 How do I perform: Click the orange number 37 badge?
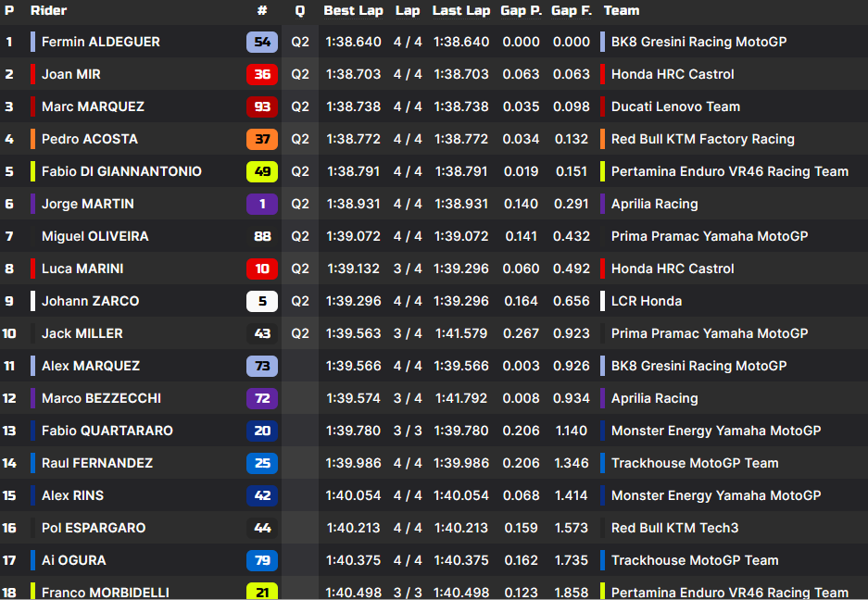point(262,139)
